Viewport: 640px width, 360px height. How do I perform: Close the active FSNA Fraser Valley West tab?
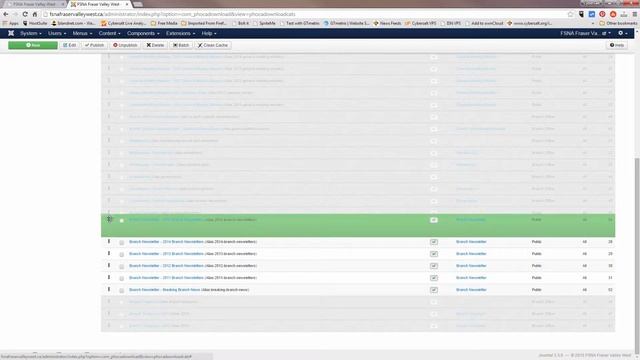pyautogui.click(x=127, y=4)
